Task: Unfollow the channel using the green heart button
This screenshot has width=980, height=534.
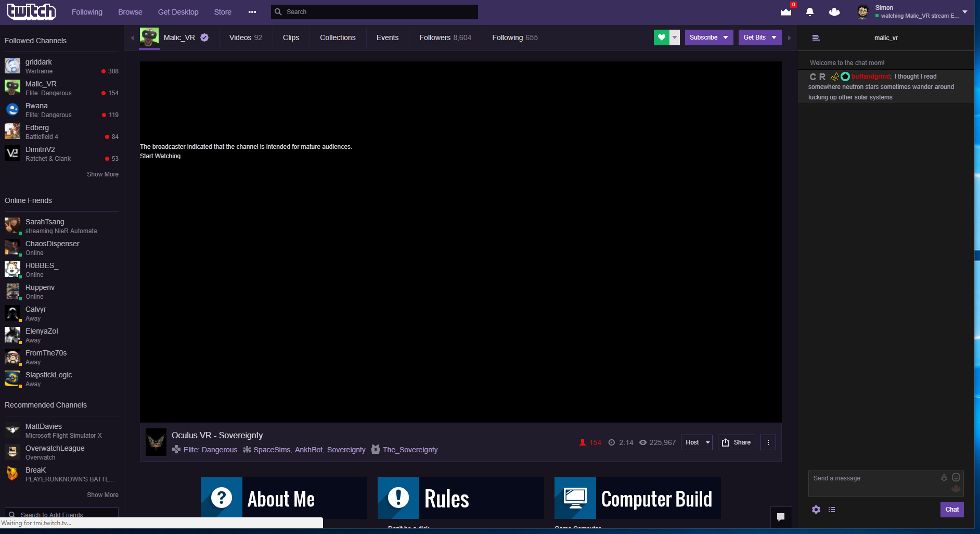Action: click(x=662, y=37)
